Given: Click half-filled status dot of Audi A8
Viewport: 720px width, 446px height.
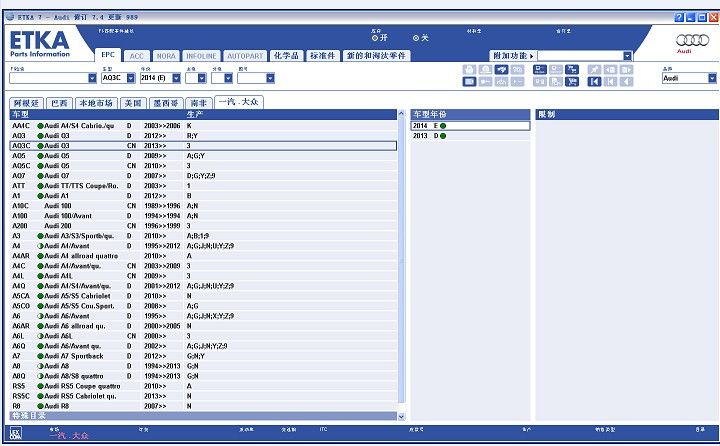Looking at the screenshot, I should click(x=40, y=366).
